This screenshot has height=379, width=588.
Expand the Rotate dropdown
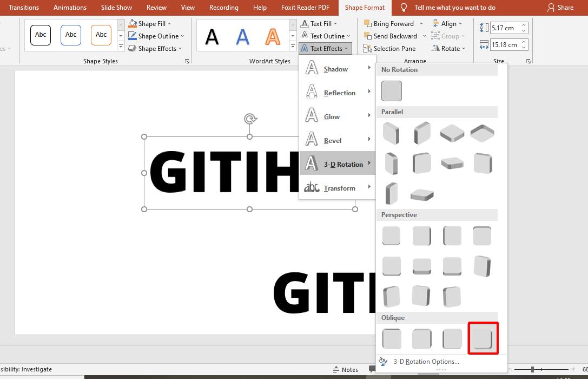coord(449,48)
